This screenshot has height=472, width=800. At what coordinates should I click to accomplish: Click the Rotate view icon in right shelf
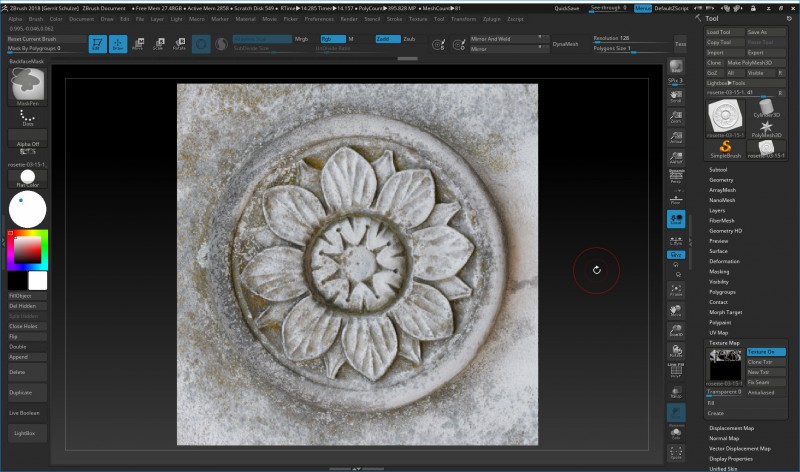[x=676, y=352]
